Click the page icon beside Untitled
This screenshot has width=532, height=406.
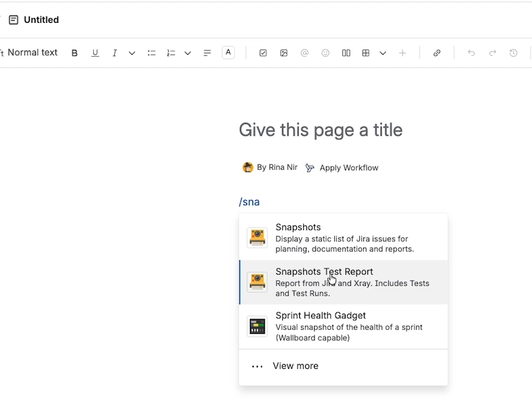(14, 20)
